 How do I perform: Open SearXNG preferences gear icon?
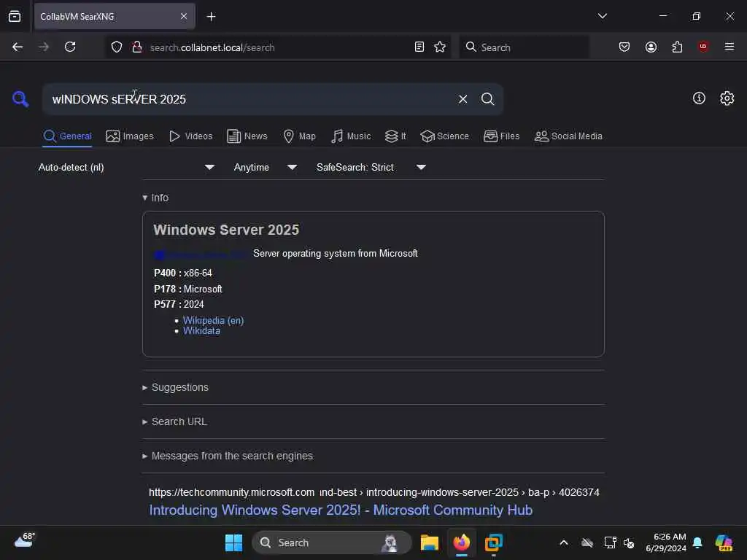tap(727, 98)
